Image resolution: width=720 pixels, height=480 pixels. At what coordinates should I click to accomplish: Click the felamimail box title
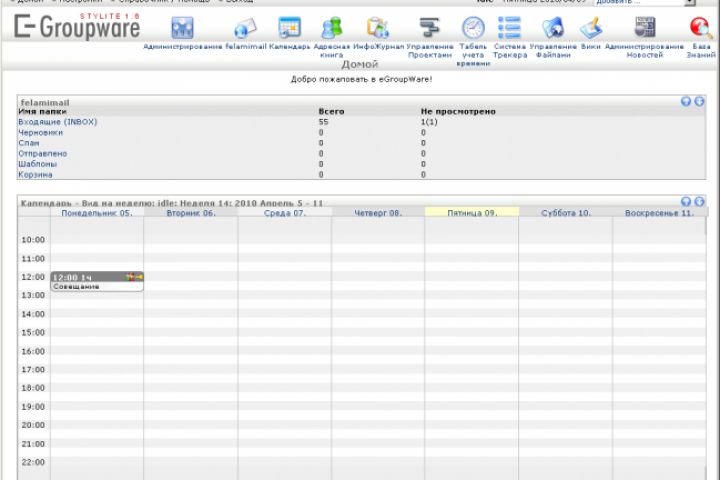[x=45, y=102]
